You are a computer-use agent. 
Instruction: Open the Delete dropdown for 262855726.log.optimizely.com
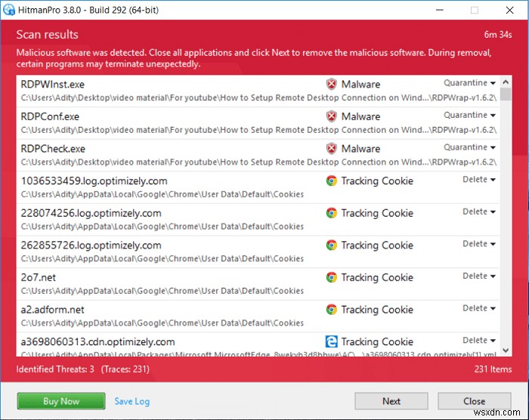tap(478, 243)
